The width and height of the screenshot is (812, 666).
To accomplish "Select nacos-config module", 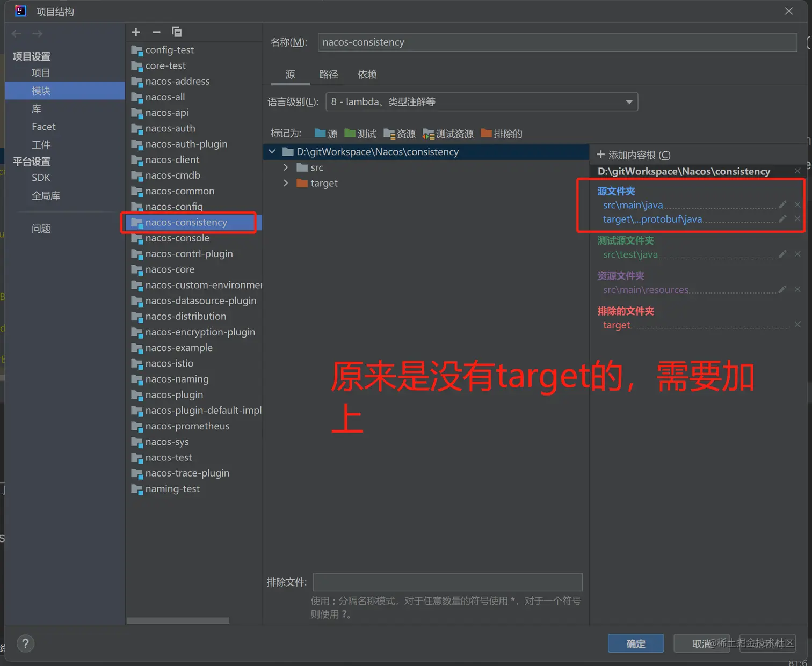I will coord(174,207).
